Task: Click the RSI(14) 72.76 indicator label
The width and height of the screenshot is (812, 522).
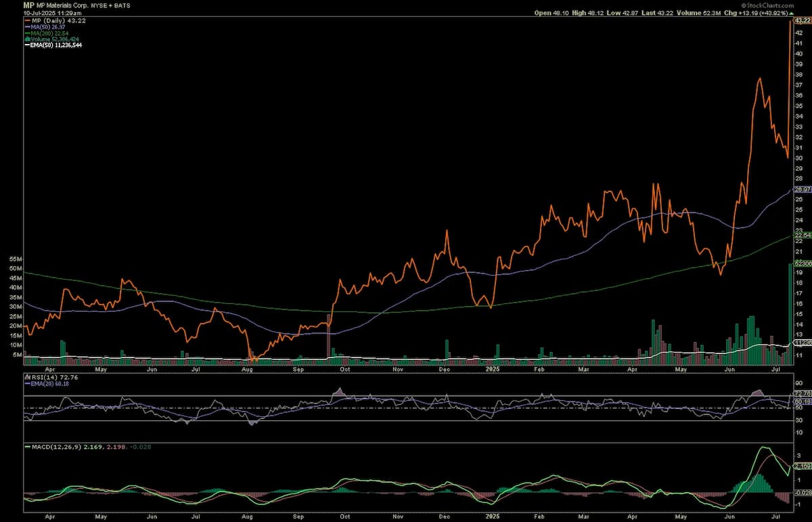Action: point(51,376)
